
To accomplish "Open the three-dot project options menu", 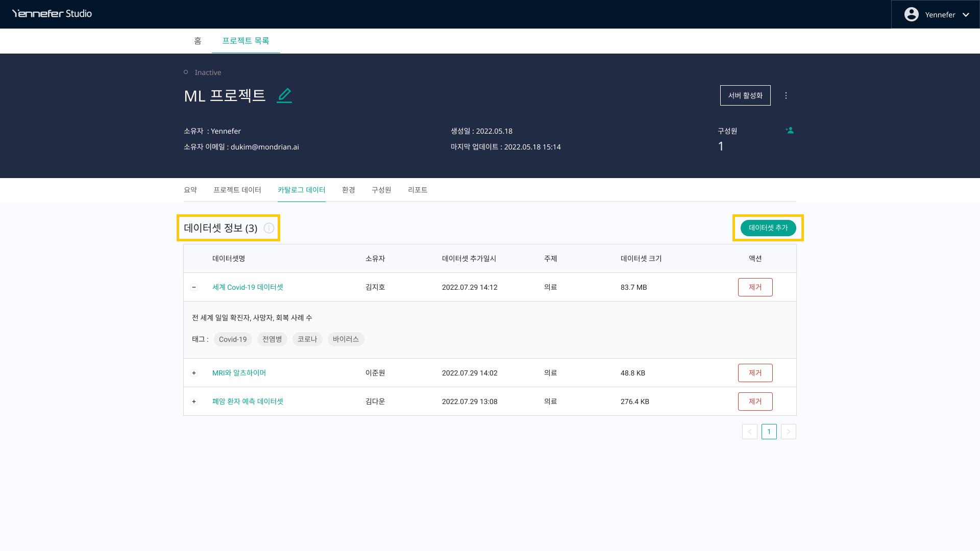I will click(x=786, y=95).
